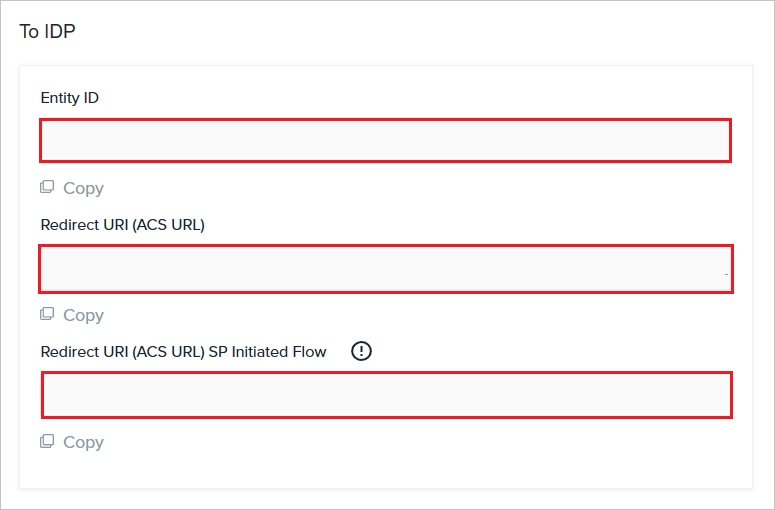Click the Entity ID label
The height and width of the screenshot is (510, 775).
coord(70,98)
